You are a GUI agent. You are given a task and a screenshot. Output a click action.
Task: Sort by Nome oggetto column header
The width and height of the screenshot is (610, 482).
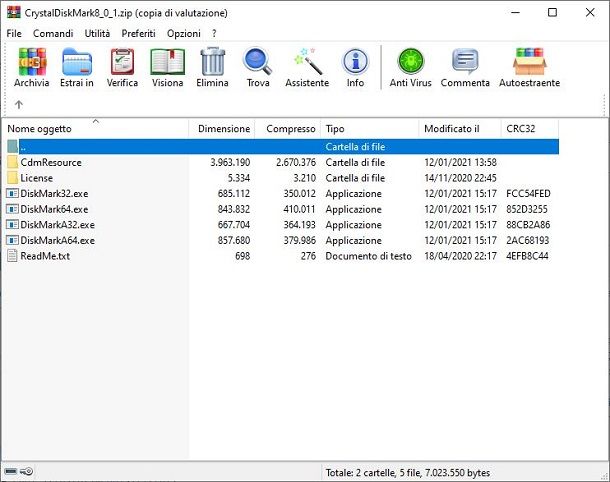96,129
